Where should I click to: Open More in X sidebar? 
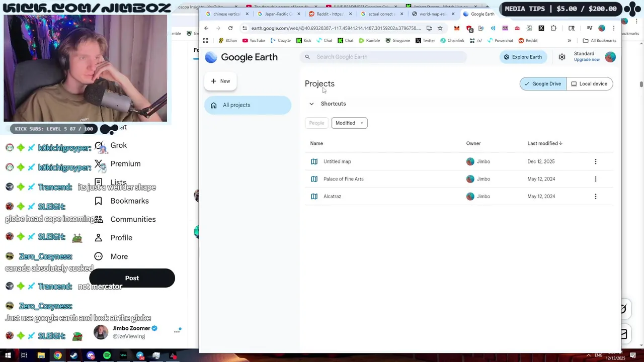click(112, 256)
